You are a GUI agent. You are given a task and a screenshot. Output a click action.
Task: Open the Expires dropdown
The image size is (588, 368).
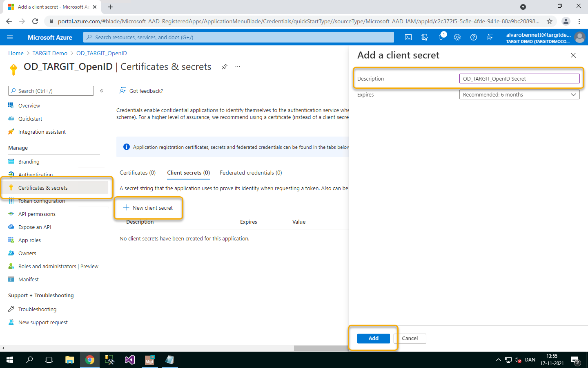[x=519, y=94]
